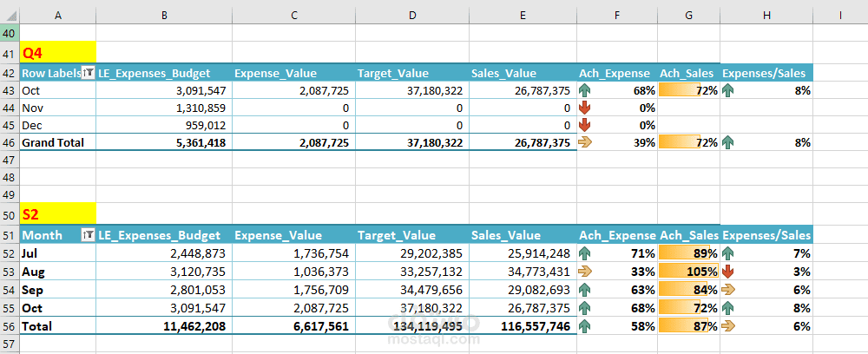Viewport: 868px width, 354px height.
Task: Click green up arrow in S2 Total Ach_Expense
Action: tap(586, 326)
